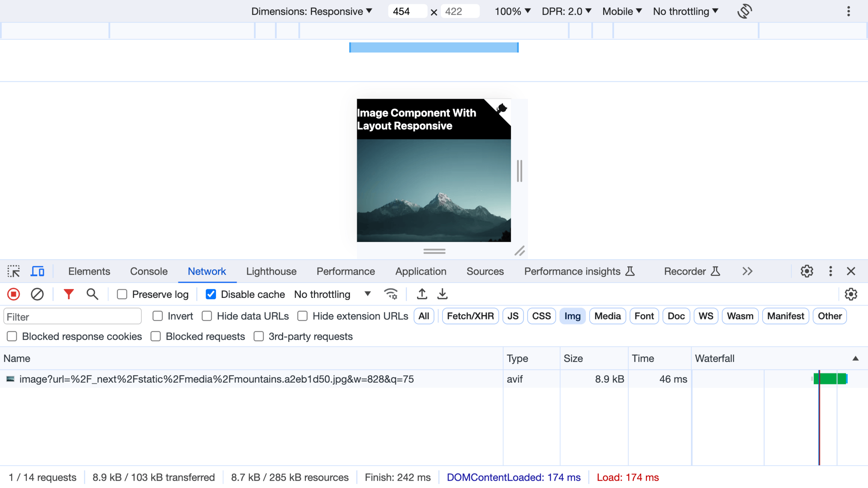Select the inspect element picker icon
The width and height of the screenshot is (868, 488).
click(14, 271)
